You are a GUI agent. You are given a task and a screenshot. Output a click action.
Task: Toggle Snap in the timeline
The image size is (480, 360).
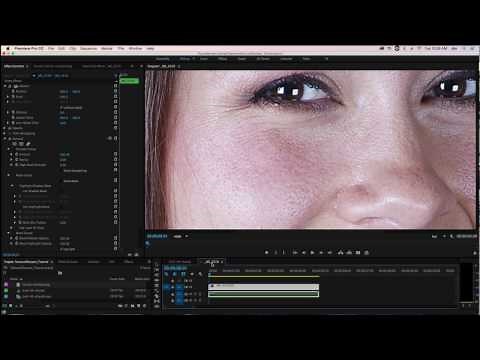click(175, 274)
